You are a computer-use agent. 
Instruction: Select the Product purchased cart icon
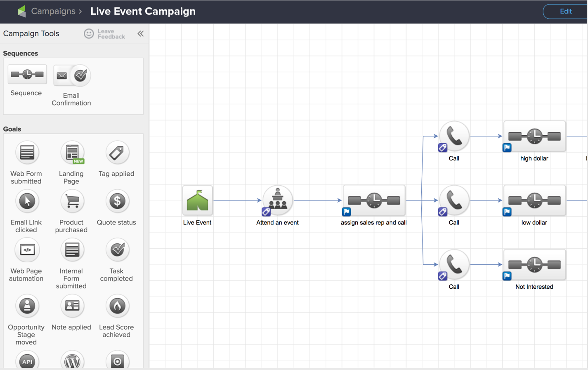tap(72, 201)
